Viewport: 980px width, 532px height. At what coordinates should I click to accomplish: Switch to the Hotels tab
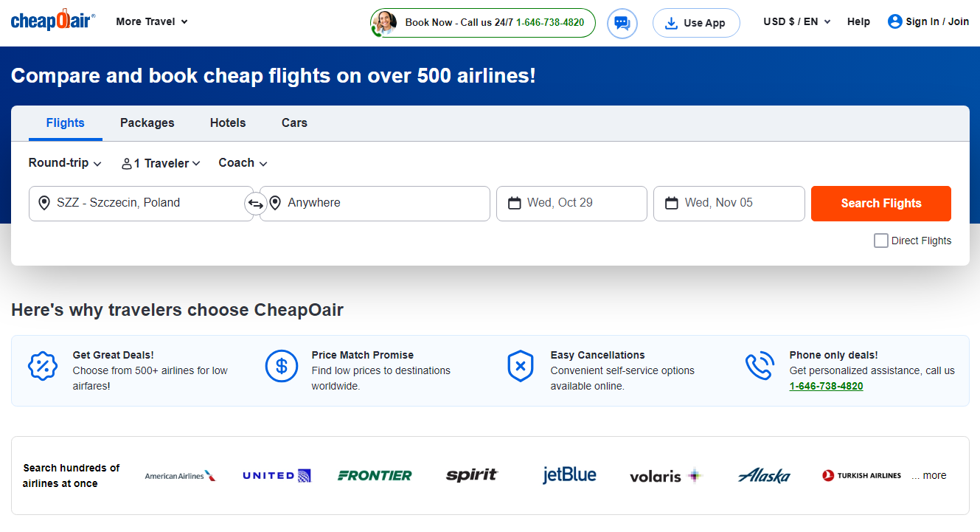click(x=228, y=123)
